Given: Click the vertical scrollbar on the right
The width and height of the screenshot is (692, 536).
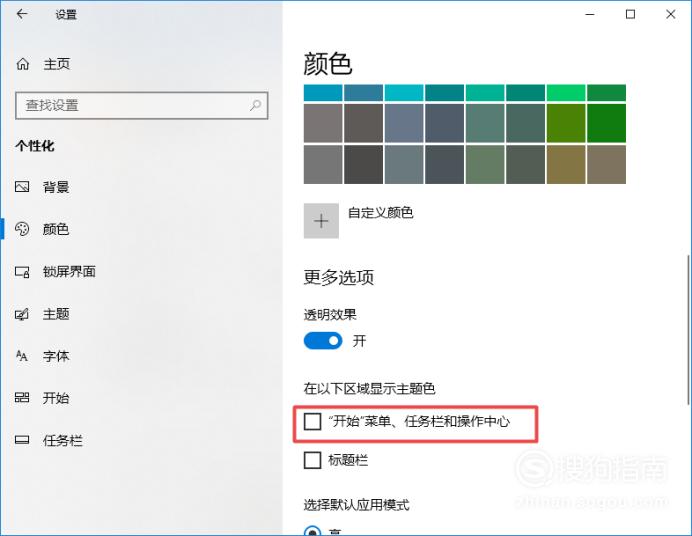Looking at the screenshot, I should tap(688, 330).
